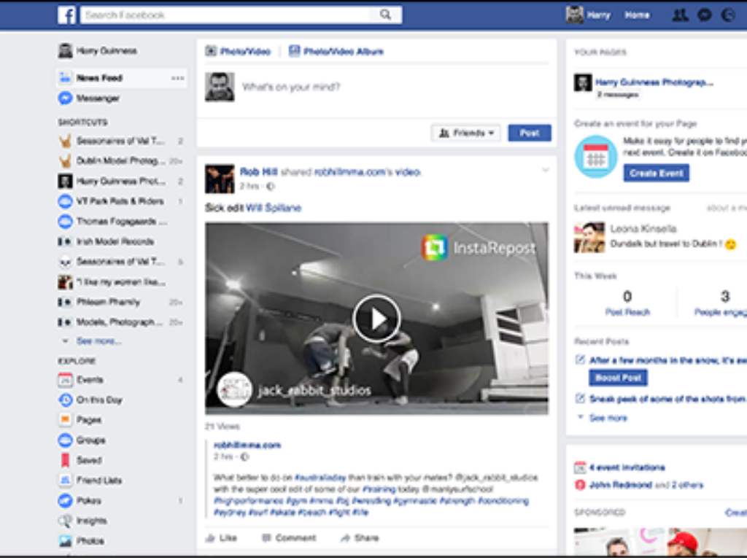Play the InstaRepost video

pyautogui.click(x=376, y=319)
